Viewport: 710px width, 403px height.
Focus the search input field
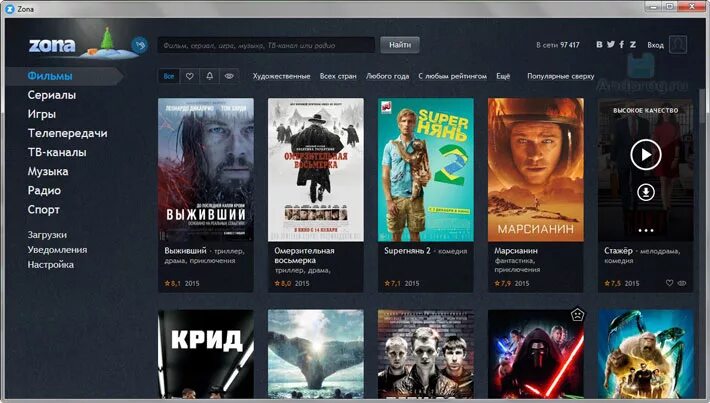click(266, 45)
